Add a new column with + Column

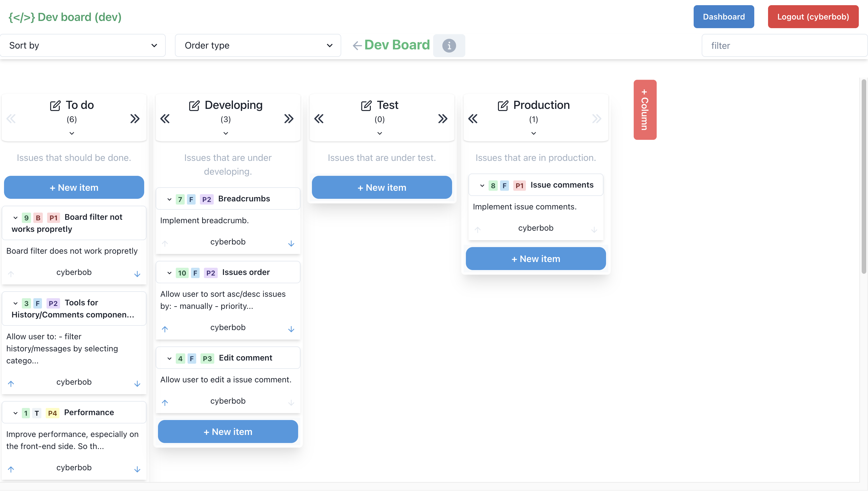(x=645, y=109)
